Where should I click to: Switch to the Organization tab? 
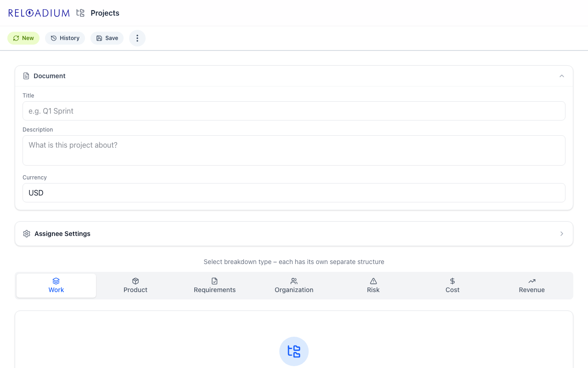294,286
